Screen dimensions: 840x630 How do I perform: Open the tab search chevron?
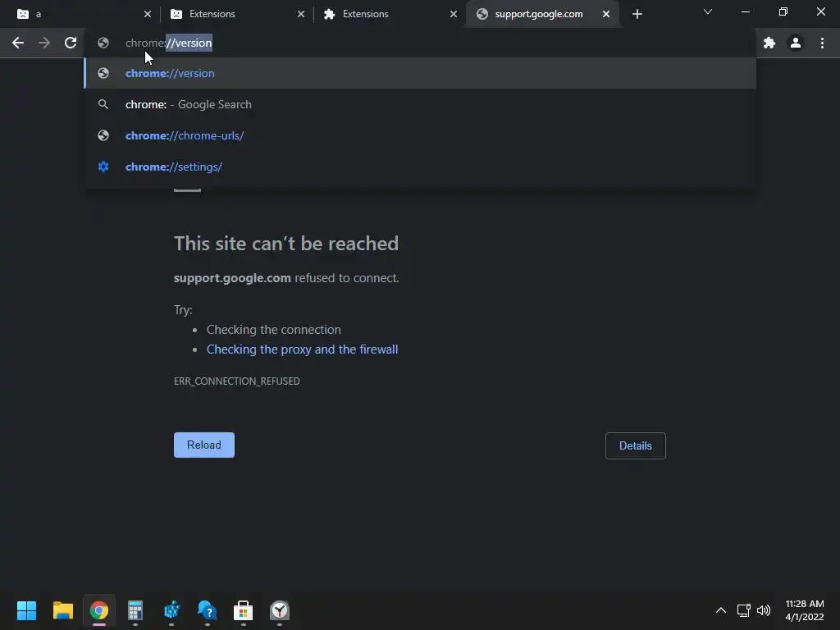(708, 11)
